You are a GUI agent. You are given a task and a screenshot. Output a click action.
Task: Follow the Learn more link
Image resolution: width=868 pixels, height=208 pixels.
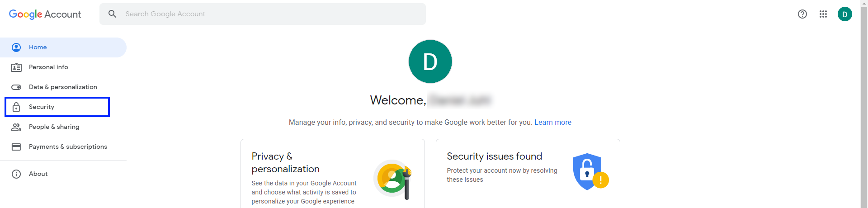(x=552, y=123)
